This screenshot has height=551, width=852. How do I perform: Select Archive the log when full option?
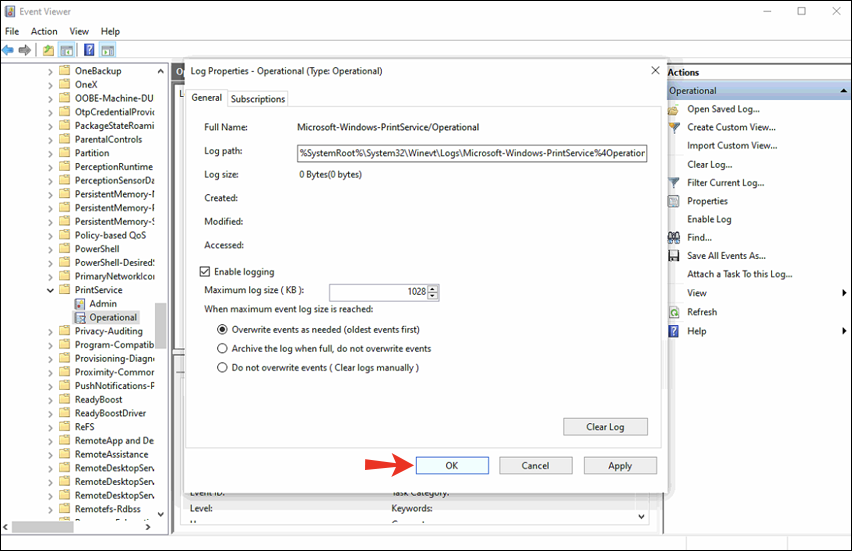222,348
